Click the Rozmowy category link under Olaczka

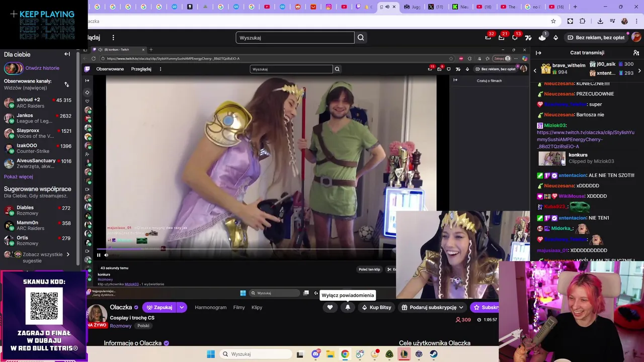pos(120,326)
